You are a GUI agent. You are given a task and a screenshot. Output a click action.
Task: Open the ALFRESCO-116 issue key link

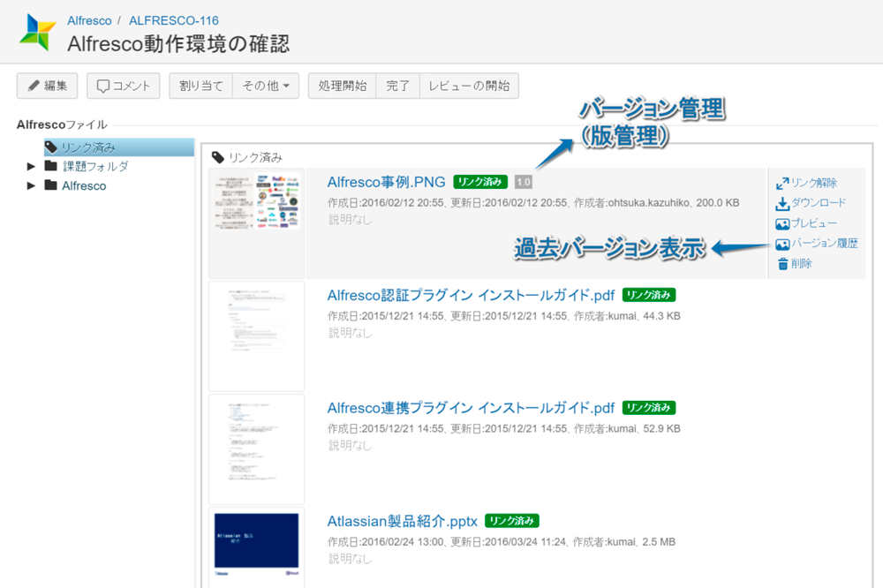173,20
